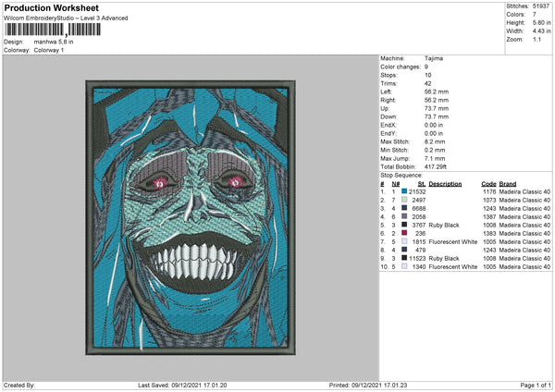Viewport: 555px width, 392px height.
Task: Click the Up value '73.7 mm'
Action: tap(437, 108)
